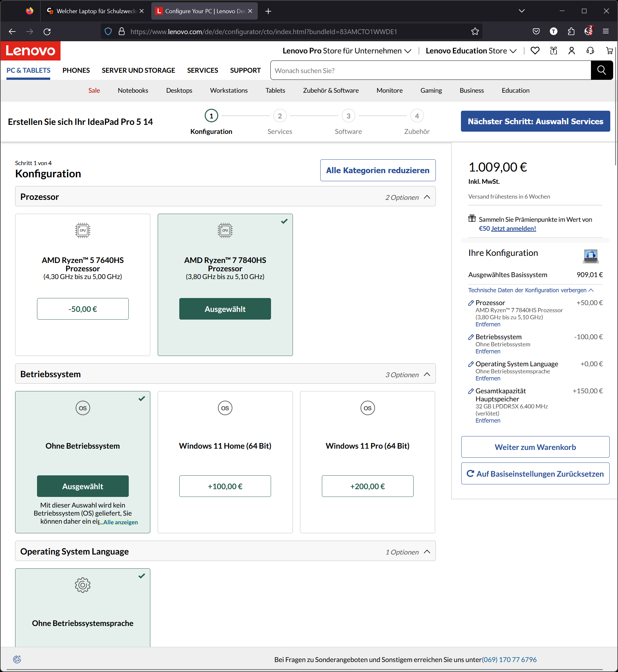Click Nächster Schritt: Auswahl Services
This screenshot has height=672, width=618.
coord(535,121)
